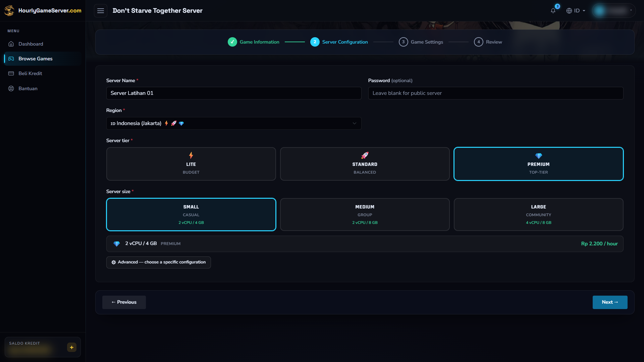Click the green checkmark Game Information step

point(232,42)
